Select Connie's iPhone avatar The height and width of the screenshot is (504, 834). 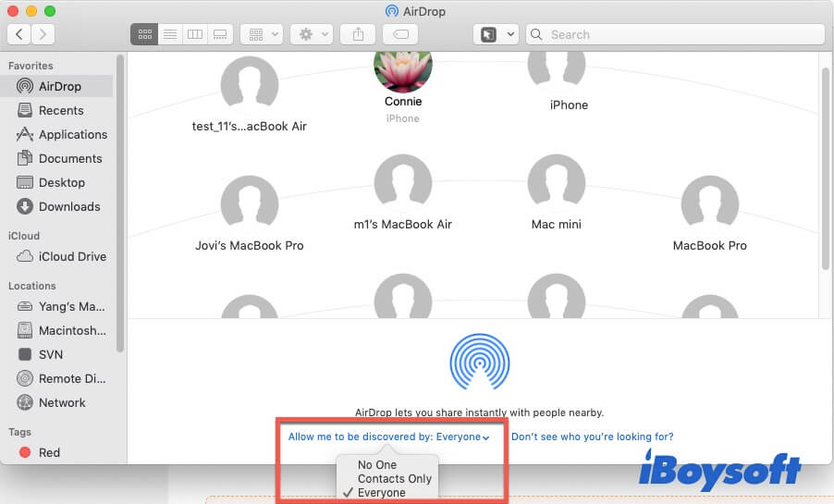point(402,70)
